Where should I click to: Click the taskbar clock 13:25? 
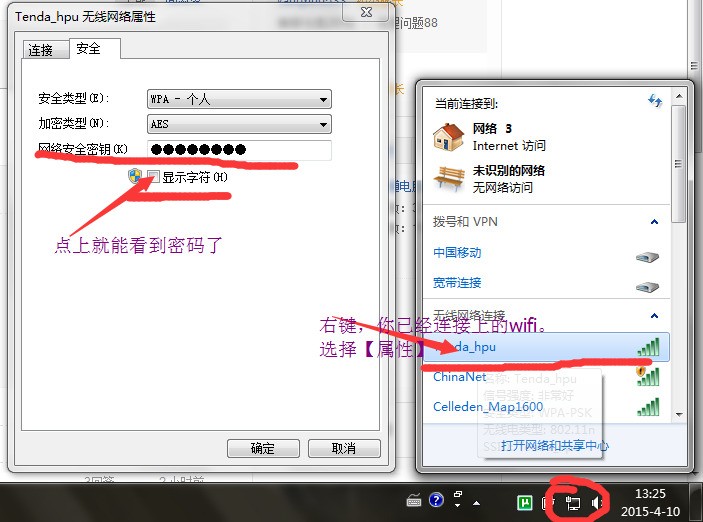pos(651,493)
